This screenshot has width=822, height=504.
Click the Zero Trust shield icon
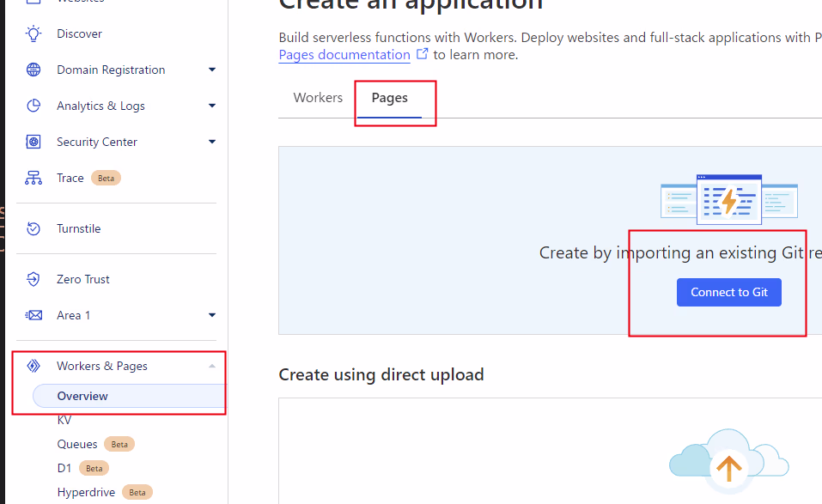coord(33,279)
